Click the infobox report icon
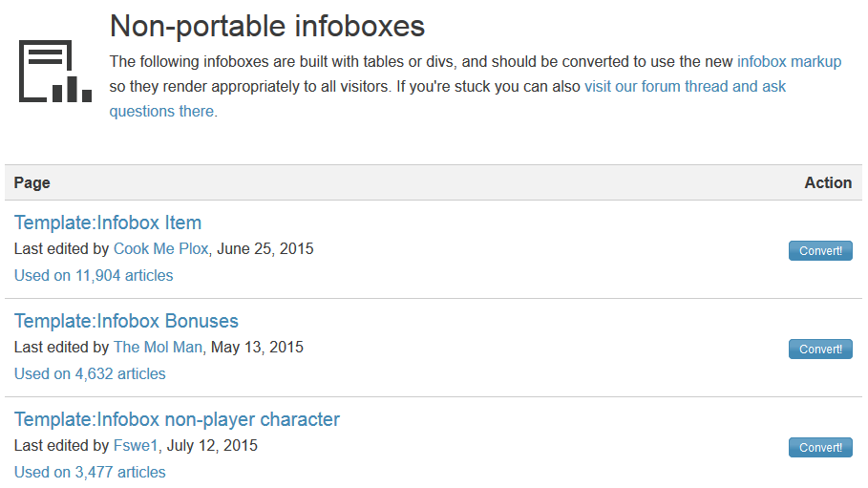 point(55,72)
